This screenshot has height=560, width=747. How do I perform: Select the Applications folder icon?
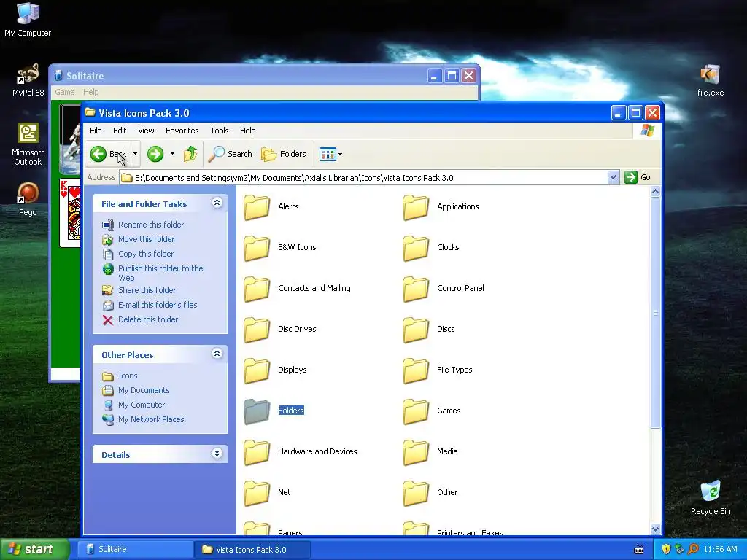click(x=417, y=207)
